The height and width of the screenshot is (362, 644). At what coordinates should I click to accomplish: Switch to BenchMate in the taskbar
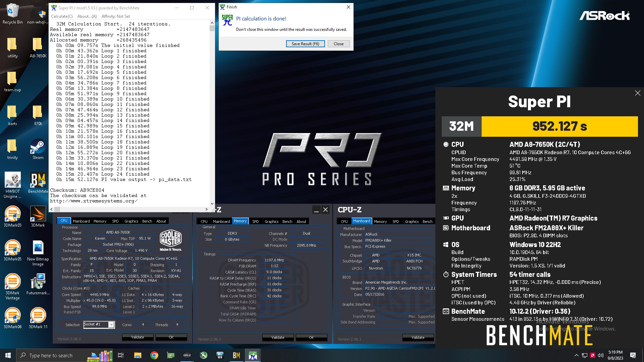point(236,355)
